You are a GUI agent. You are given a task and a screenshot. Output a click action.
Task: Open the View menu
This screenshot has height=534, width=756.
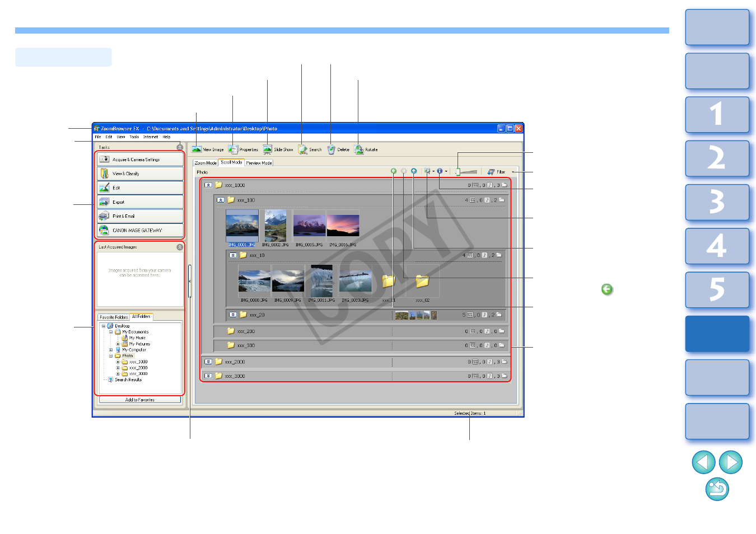tap(121, 137)
